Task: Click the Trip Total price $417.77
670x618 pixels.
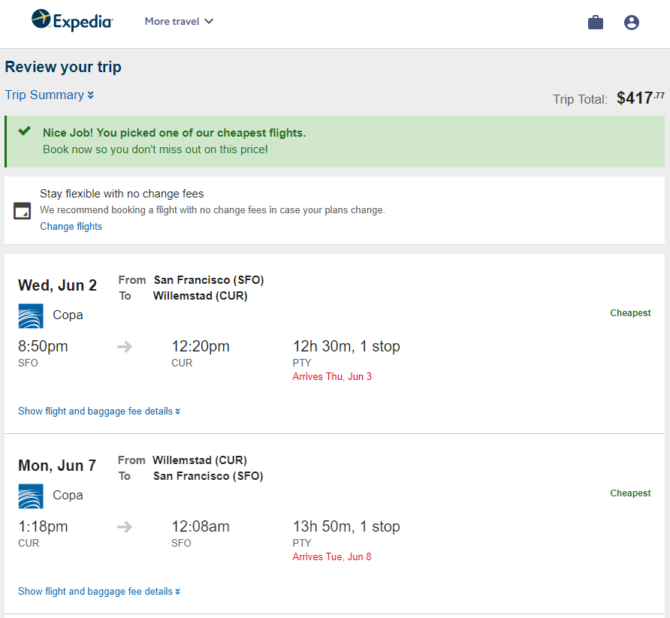Action: pyautogui.click(x=640, y=98)
